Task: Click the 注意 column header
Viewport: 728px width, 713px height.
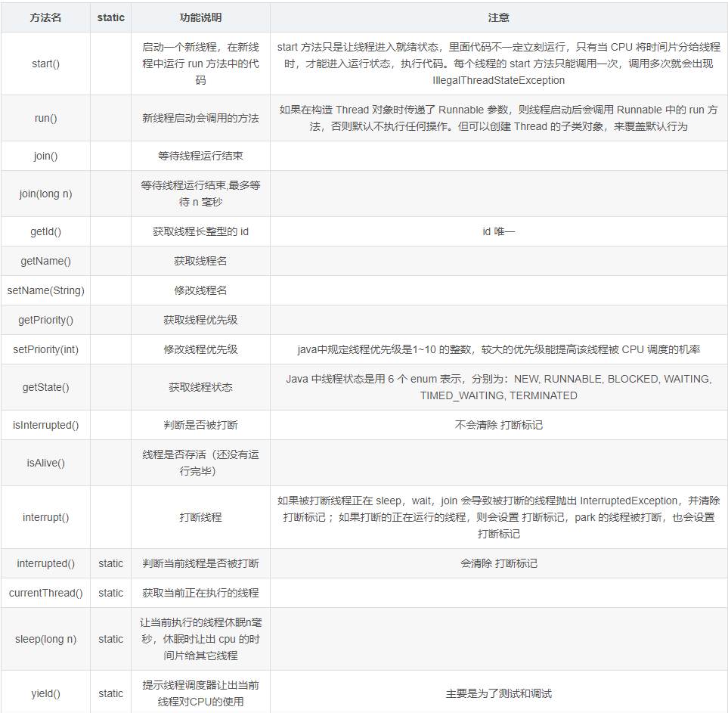Action: (499, 17)
